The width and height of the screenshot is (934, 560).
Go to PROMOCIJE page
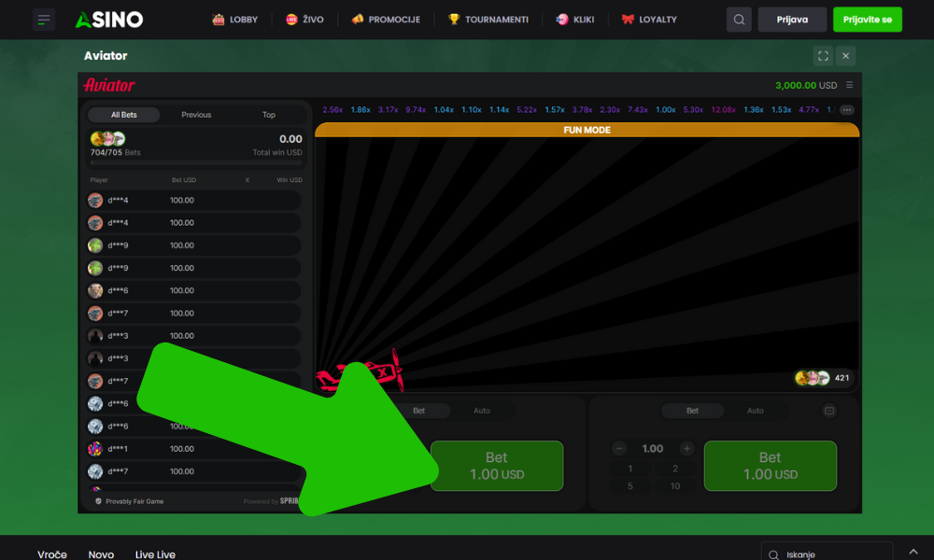click(x=386, y=20)
